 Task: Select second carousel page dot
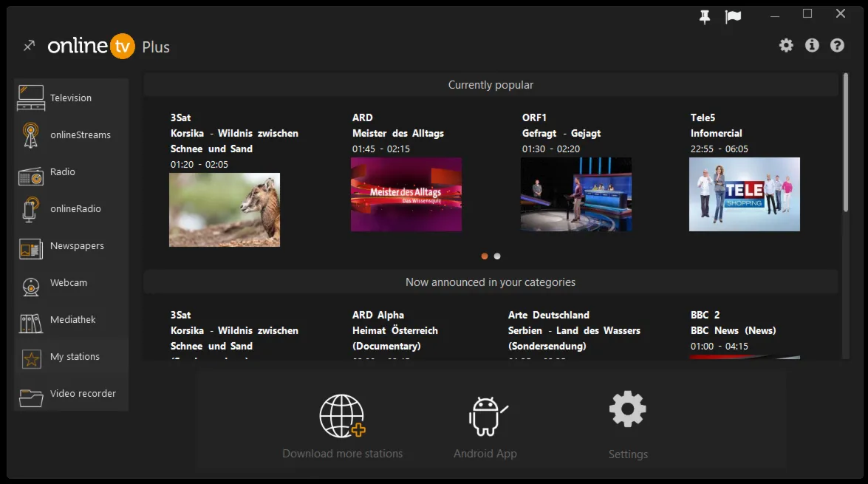coord(497,256)
